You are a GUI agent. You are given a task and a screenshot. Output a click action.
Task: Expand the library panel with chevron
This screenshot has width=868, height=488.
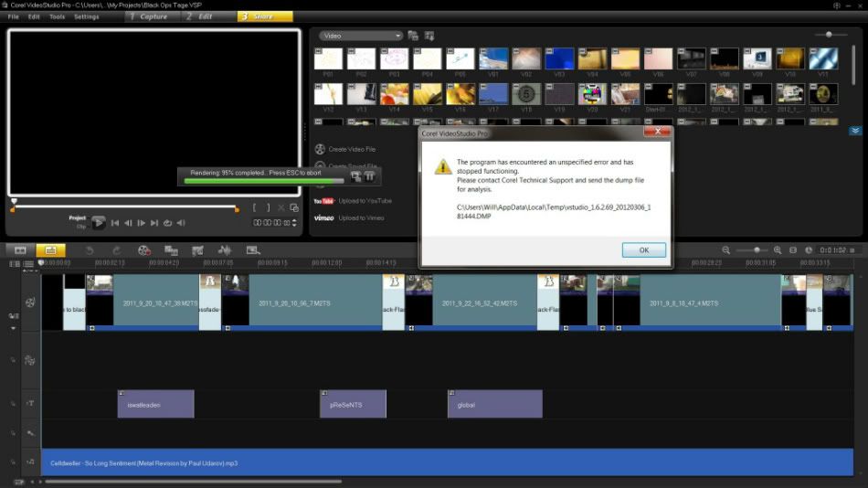pyautogui.click(x=854, y=131)
